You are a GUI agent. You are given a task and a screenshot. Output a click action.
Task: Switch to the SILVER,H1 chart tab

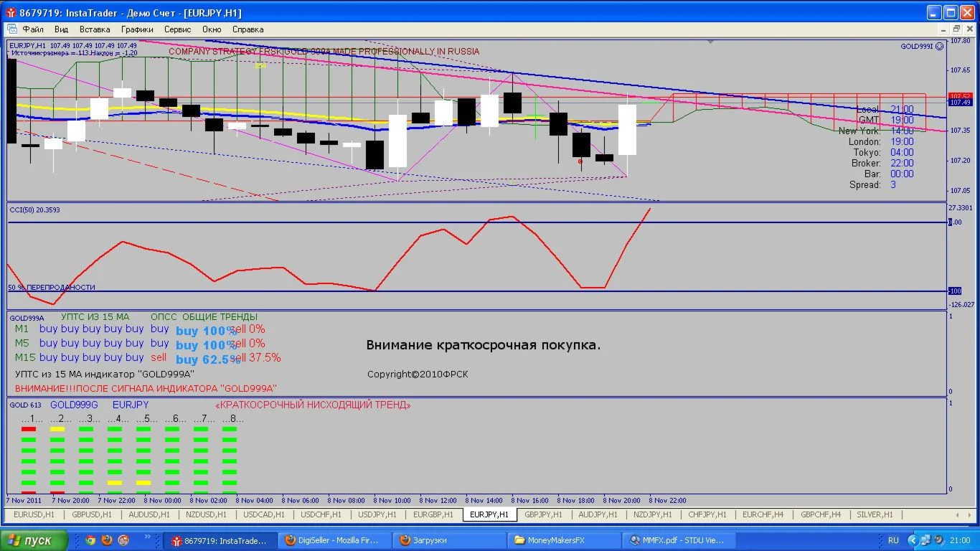point(875,514)
